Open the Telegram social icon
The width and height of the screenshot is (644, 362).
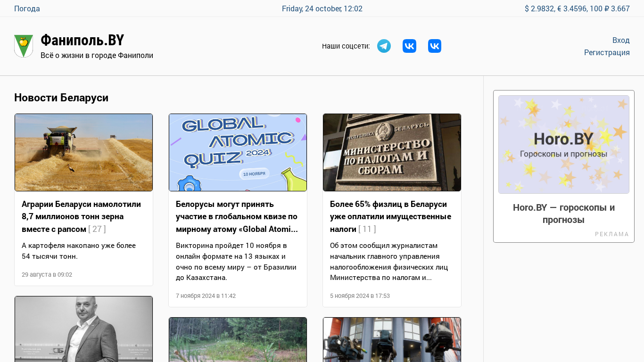(384, 46)
